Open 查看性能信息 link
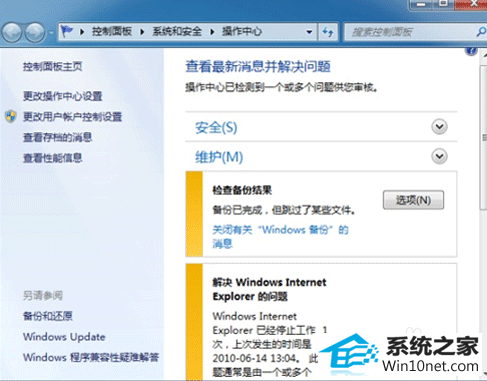The image size is (487, 381). click(52, 158)
